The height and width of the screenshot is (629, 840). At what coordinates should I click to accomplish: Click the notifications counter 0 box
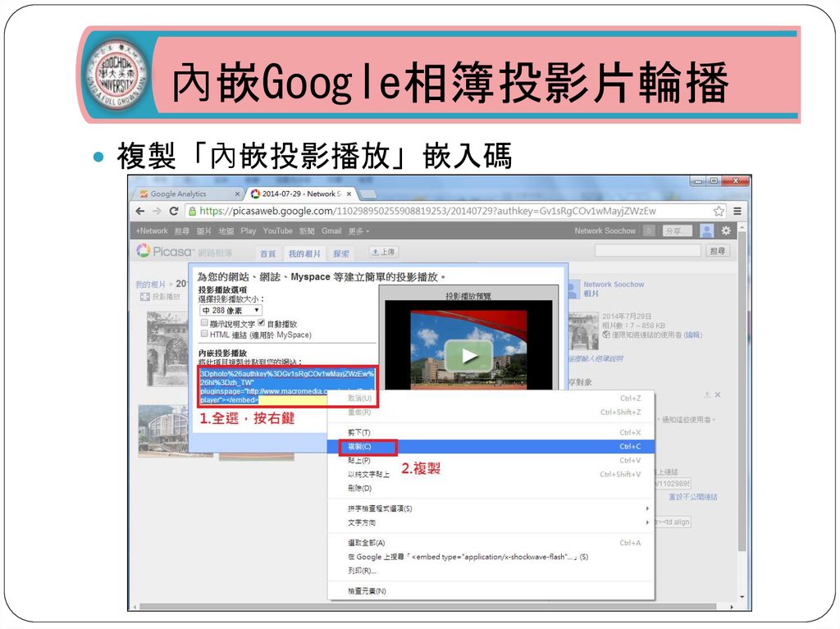(x=649, y=231)
